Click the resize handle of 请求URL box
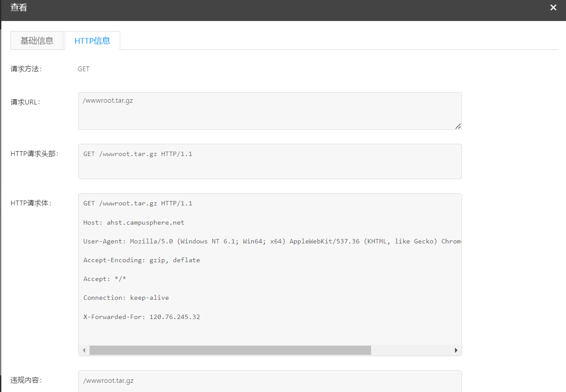Screen dimensions: 566x392 click(x=458, y=126)
